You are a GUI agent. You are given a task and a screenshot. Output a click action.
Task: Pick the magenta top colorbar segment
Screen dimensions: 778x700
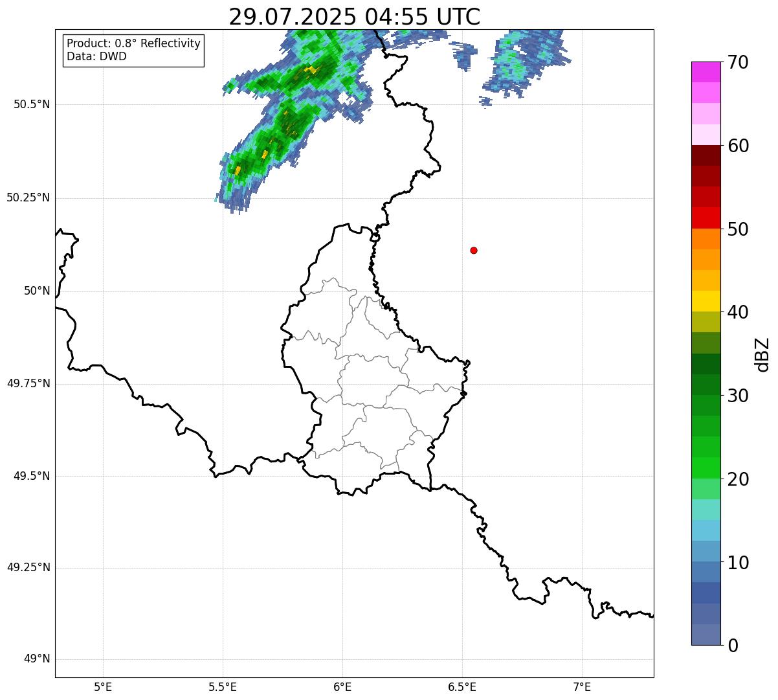706,72
